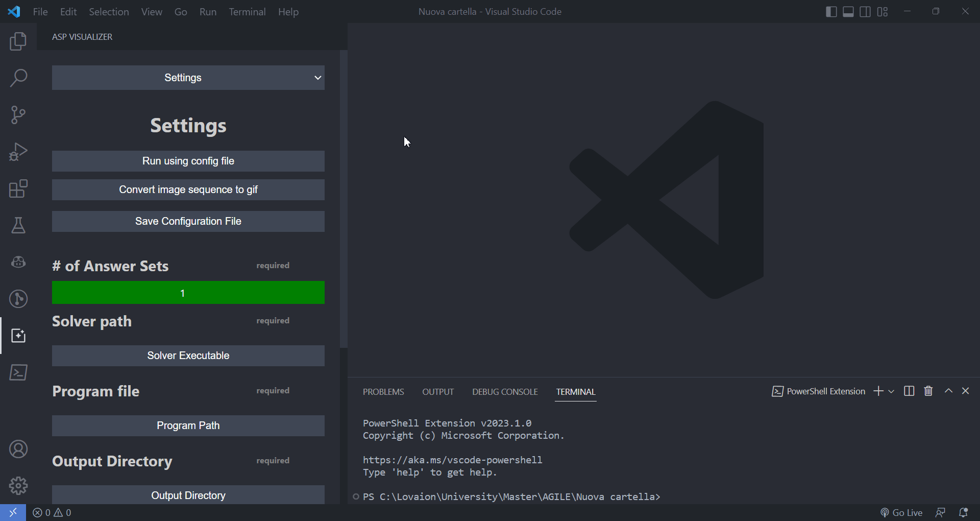The width and height of the screenshot is (980, 521).
Task: Open Customize Layout icon
Action: coord(883,12)
